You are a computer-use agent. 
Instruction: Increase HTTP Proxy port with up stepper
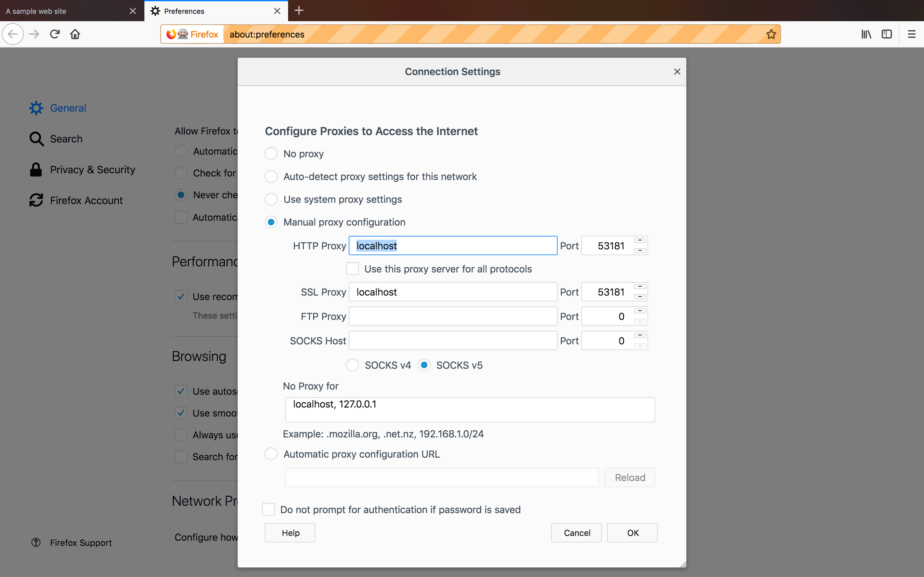pos(640,241)
